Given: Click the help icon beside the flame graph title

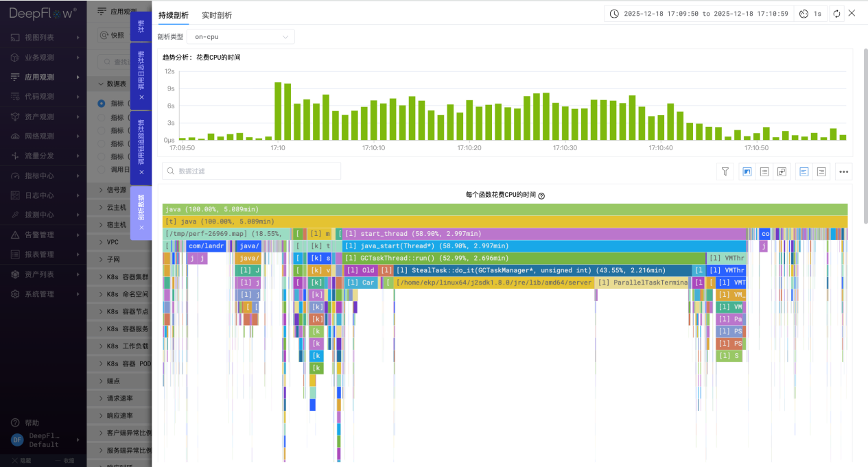Looking at the screenshot, I should coord(541,195).
